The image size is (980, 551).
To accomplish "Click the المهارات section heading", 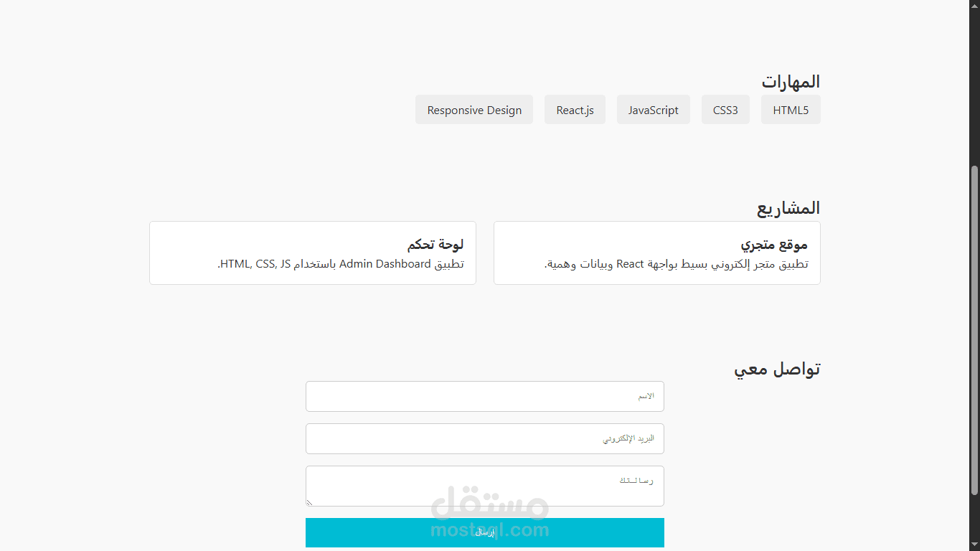I will pyautogui.click(x=791, y=82).
